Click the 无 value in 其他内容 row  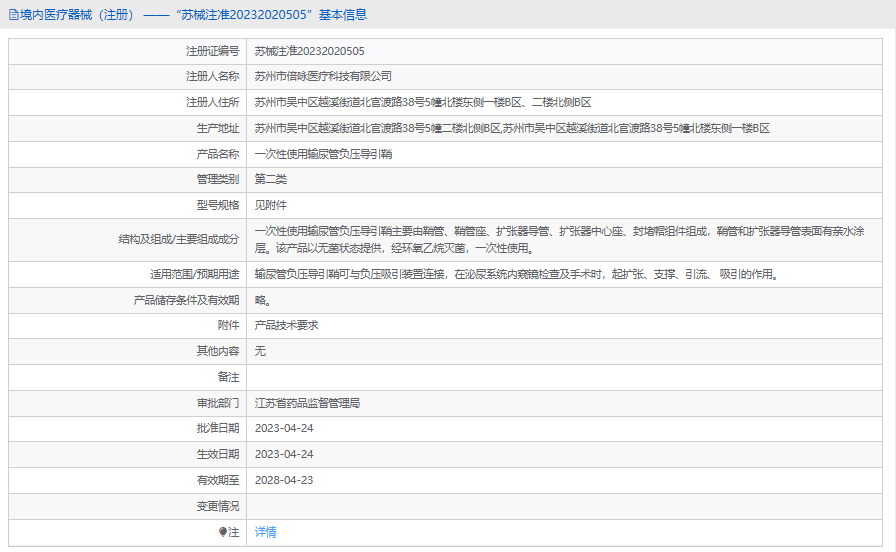(260, 351)
